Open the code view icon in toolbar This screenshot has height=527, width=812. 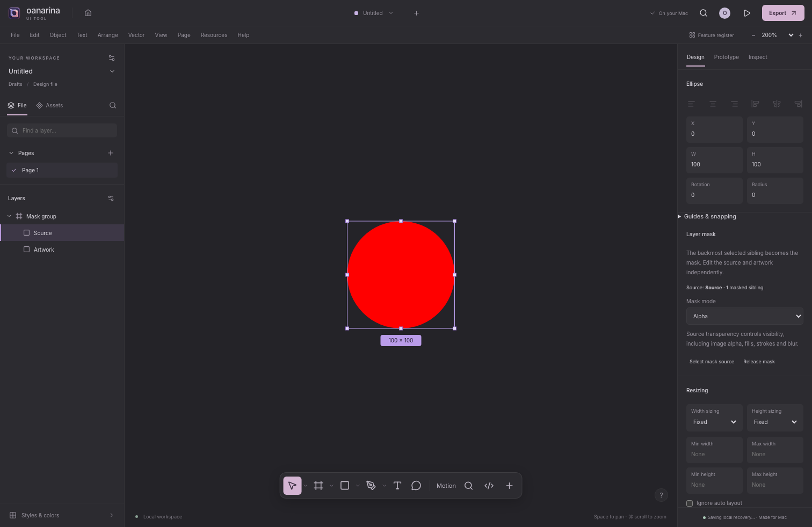coord(489,486)
